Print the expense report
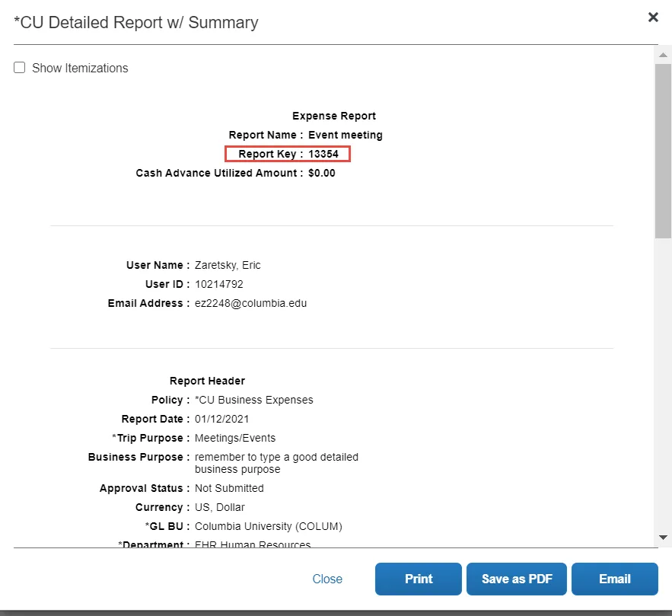The image size is (672, 616). 419,579
